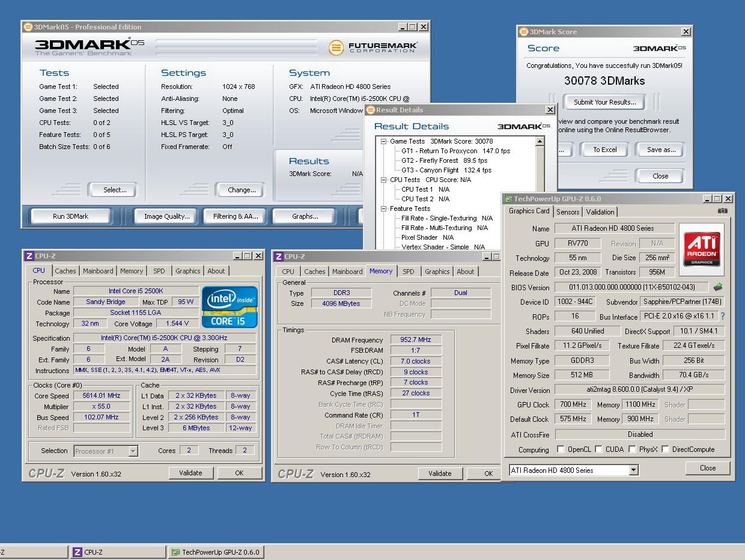Screen dimensions: 745x560
Task: Click OK in left CPU-Z window
Action: click(239, 473)
